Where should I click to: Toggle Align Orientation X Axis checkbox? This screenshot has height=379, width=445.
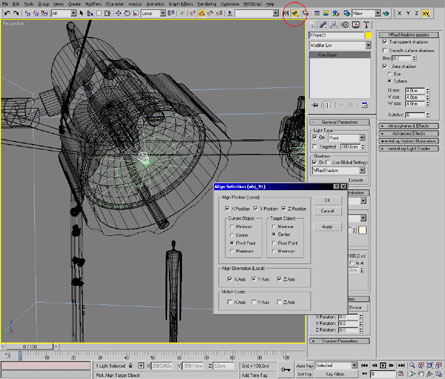[229, 279]
